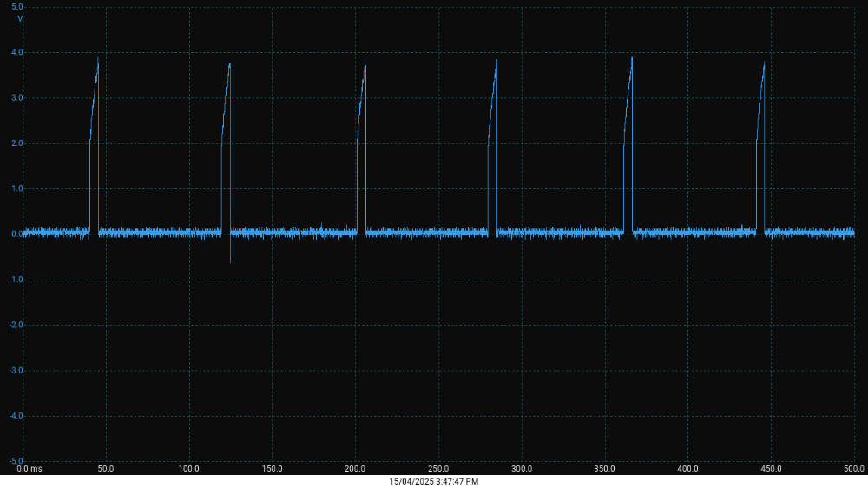The width and height of the screenshot is (868, 488).
Task: Select the -3.0 label on vertical axis
Action: (16, 371)
